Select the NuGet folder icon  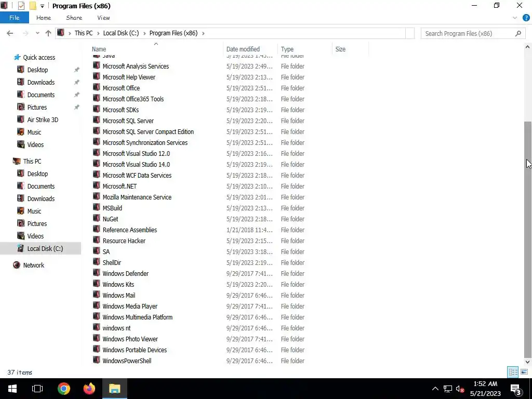click(97, 219)
